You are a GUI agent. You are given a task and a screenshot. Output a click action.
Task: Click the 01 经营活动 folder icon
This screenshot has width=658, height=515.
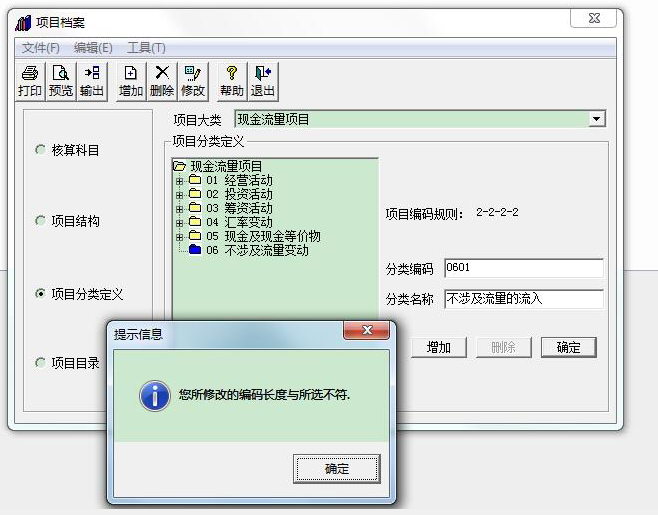click(195, 180)
